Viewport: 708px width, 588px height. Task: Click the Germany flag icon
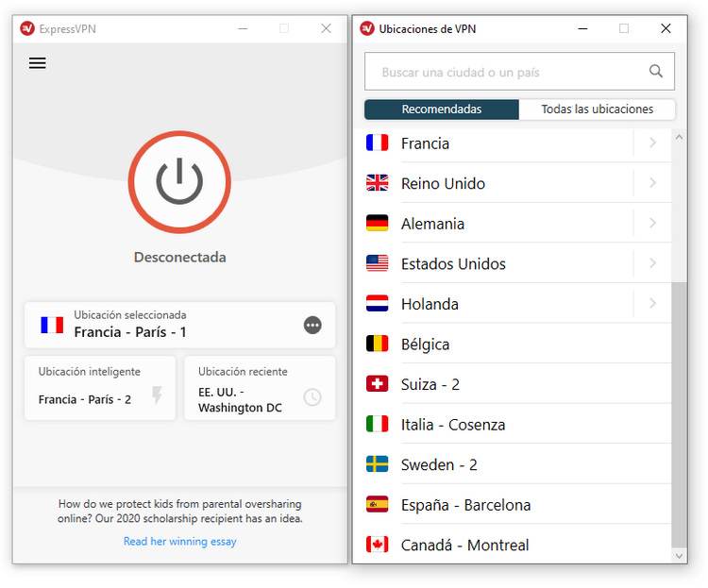coord(377,223)
